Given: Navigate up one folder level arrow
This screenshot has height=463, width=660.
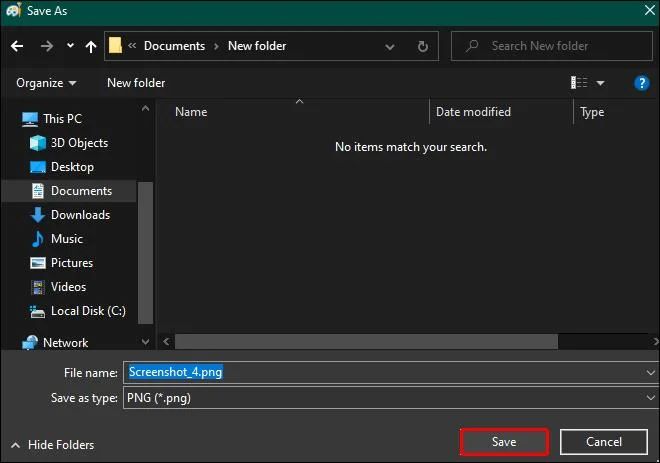Looking at the screenshot, I should pos(90,46).
